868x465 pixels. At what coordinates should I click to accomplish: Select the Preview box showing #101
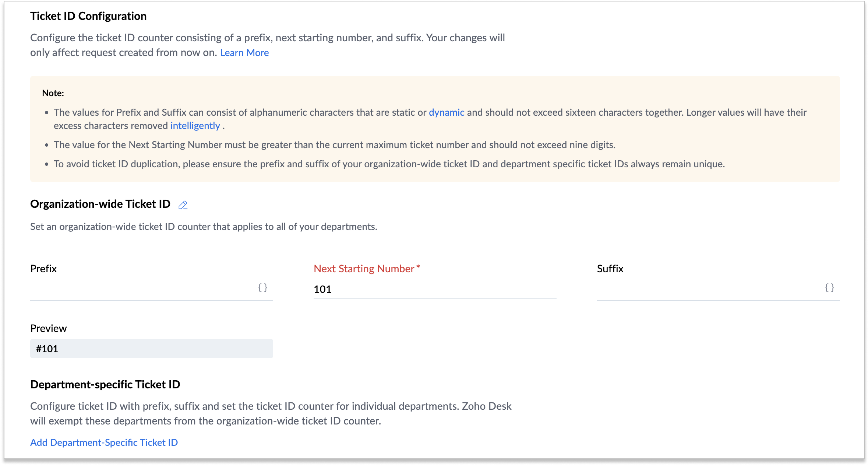(151, 349)
